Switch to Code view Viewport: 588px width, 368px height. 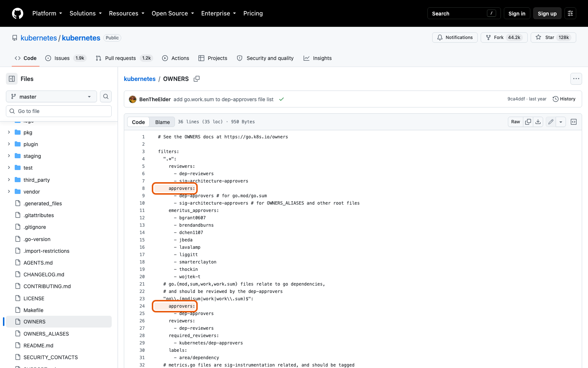139,122
